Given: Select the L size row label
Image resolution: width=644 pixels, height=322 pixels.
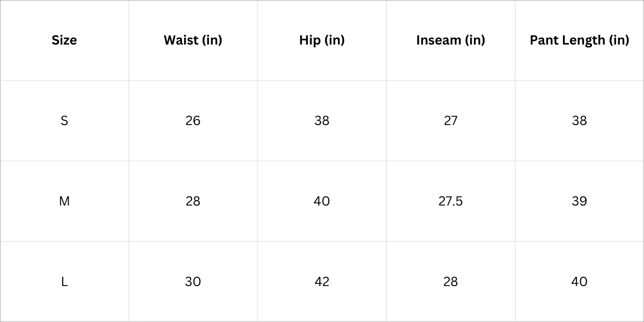Looking at the screenshot, I should pos(64,282).
